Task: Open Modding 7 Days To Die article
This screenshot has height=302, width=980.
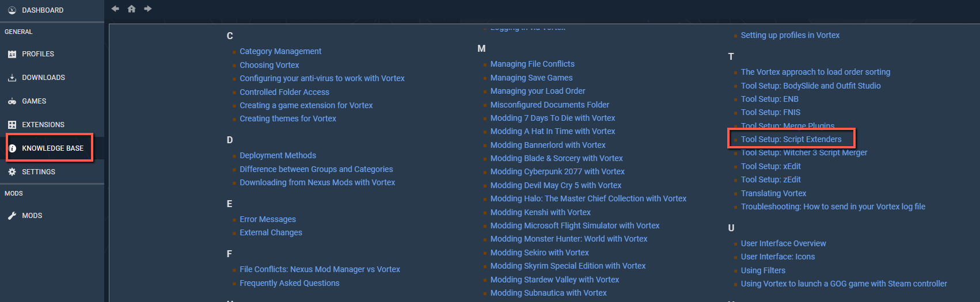Action: (553, 118)
